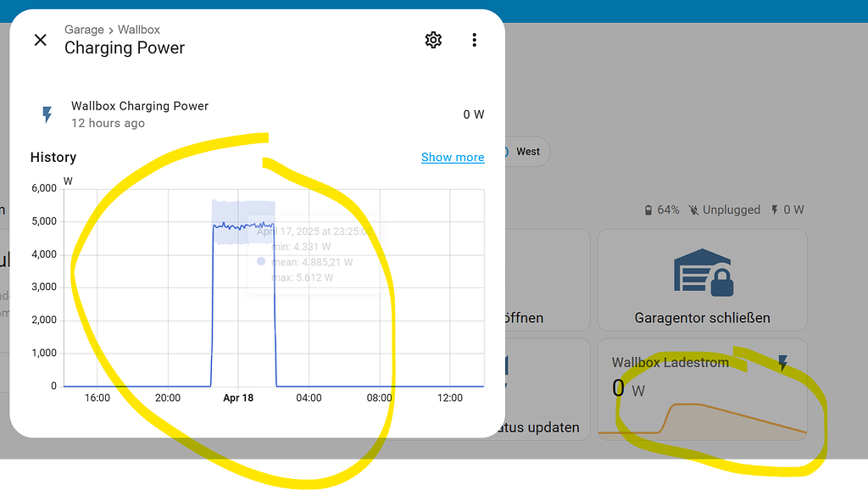Screen dimensions: 868x490
Task: Click the 0 W lightning status icon in header
Action: (x=774, y=209)
